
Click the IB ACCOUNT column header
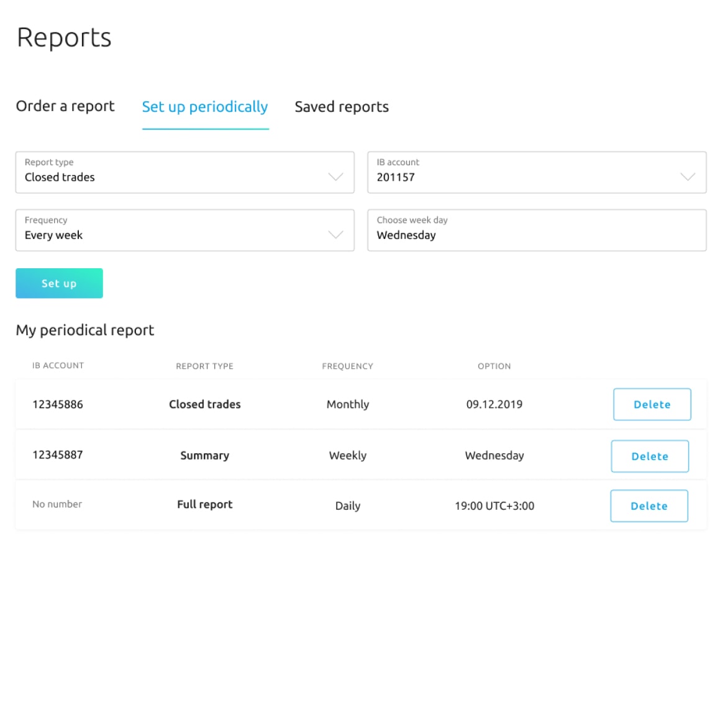click(58, 366)
